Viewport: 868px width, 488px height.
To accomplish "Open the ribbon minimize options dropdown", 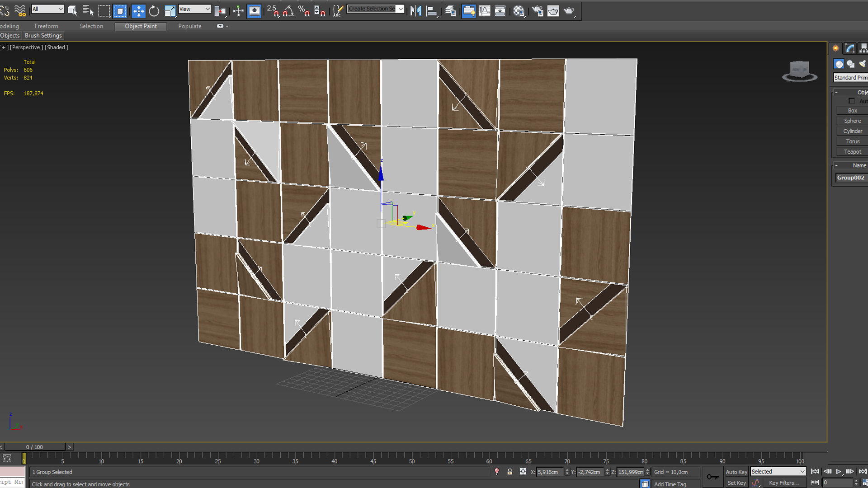I will [x=222, y=26].
